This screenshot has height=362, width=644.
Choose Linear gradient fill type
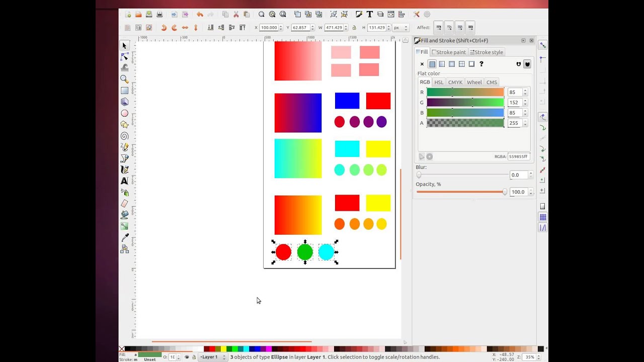coord(442,64)
